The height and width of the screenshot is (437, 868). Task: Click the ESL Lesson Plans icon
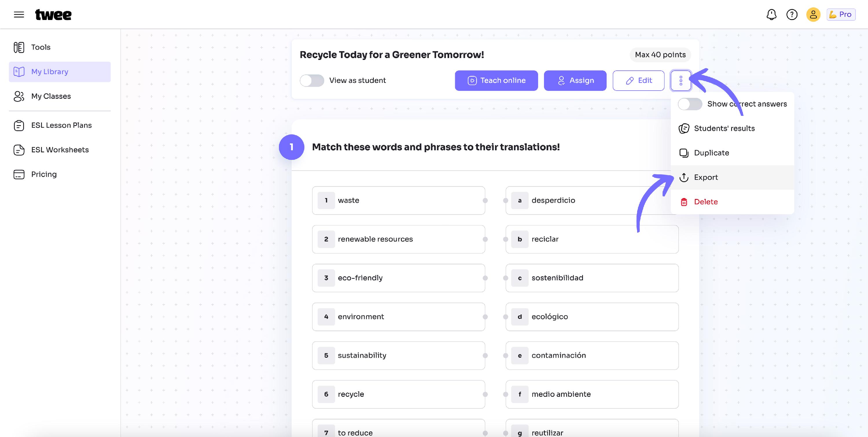click(19, 125)
